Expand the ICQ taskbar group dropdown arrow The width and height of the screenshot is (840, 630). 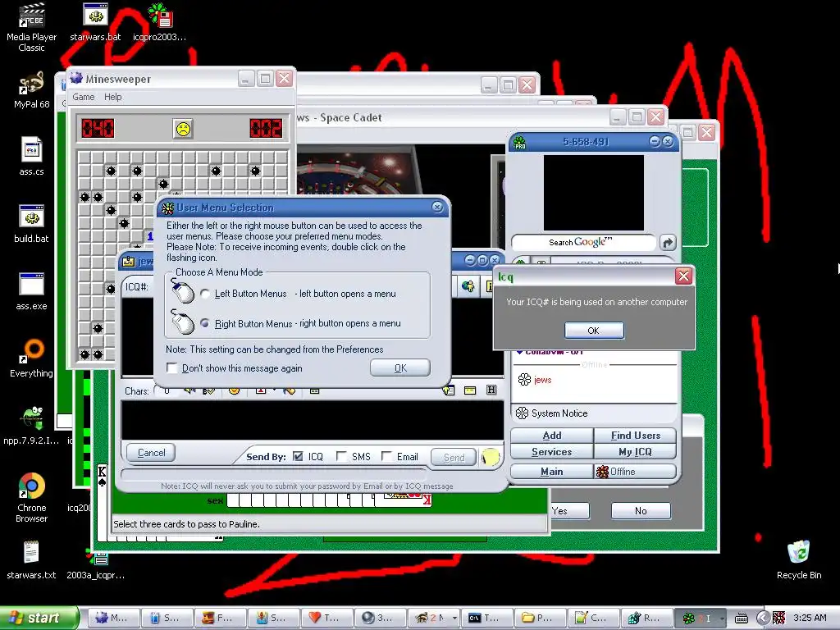tap(722, 619)
